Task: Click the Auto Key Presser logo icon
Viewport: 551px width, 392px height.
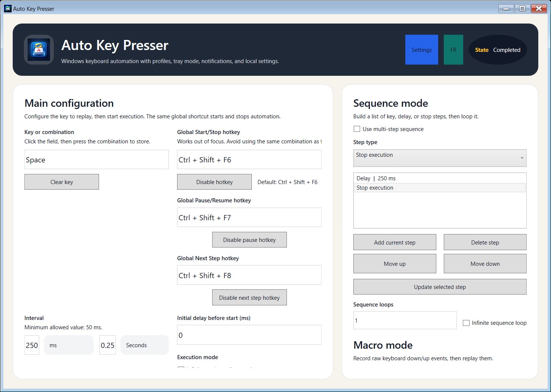Action: click(39, 50)
